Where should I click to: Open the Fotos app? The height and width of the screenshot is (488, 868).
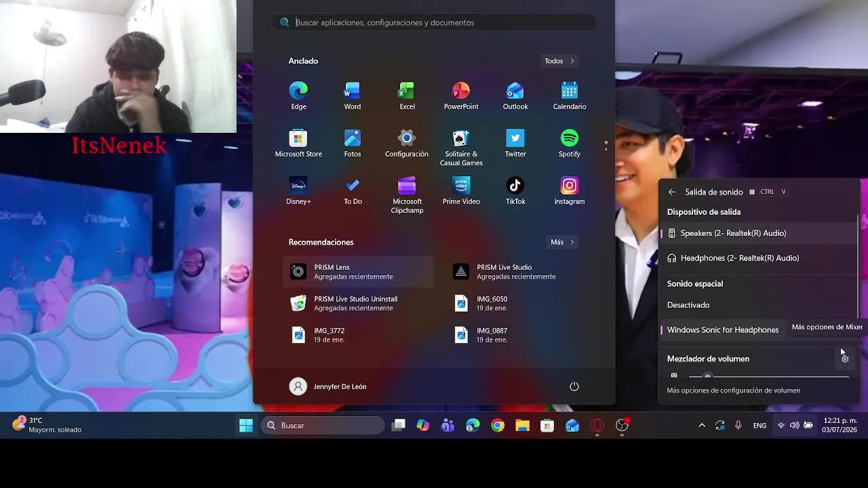(x=353, y=143)
